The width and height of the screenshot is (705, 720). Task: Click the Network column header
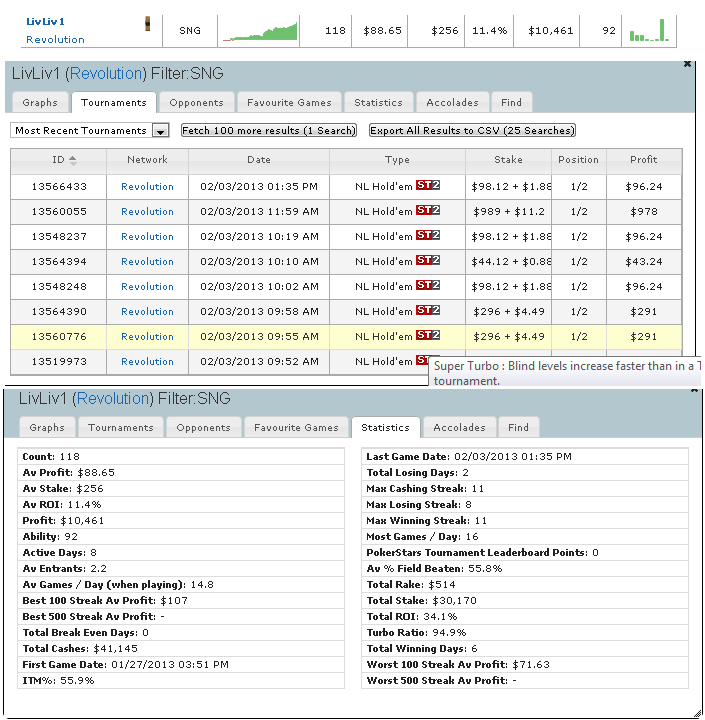147,160
